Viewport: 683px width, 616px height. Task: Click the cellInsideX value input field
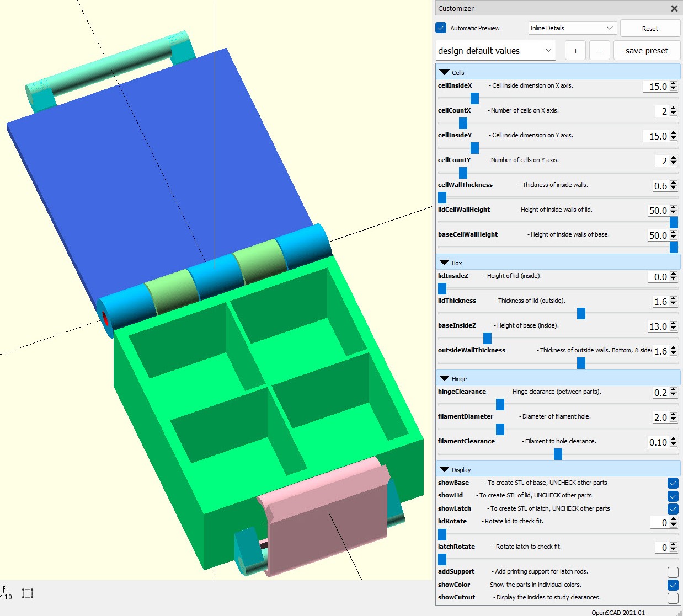(x=657, y=87)
